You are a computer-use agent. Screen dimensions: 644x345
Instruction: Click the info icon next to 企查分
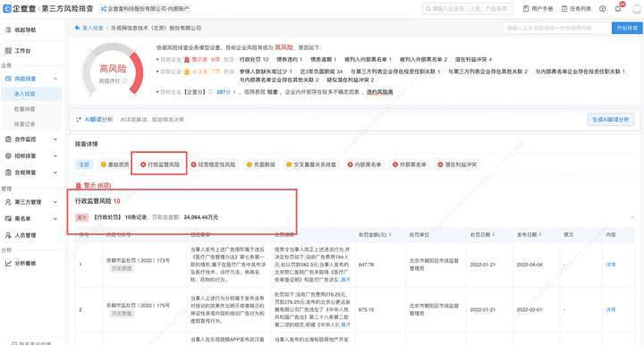[x=211, y=92]
